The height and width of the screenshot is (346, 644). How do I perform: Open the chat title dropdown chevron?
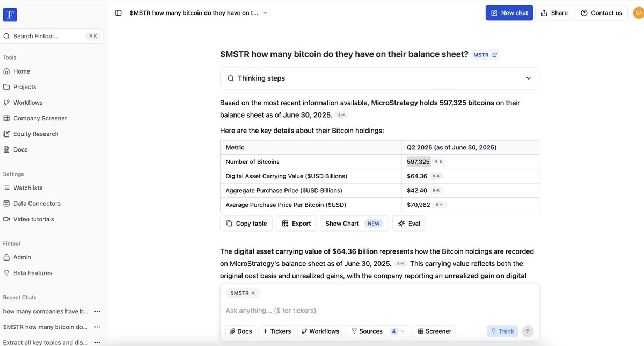tap(265, 13)
